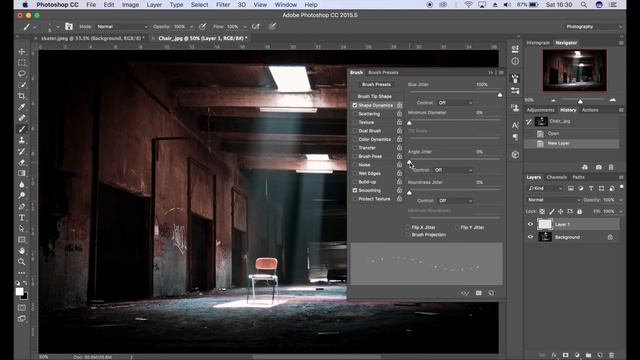Open the brush Mode dropdown
640x360 pixels.
[x=122, y=27]
